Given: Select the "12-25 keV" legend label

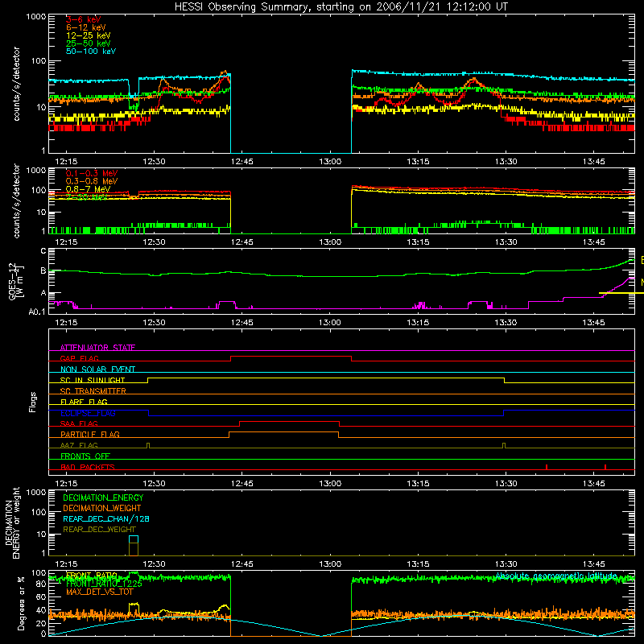Looking at the screenshot, I should (88, 35).
